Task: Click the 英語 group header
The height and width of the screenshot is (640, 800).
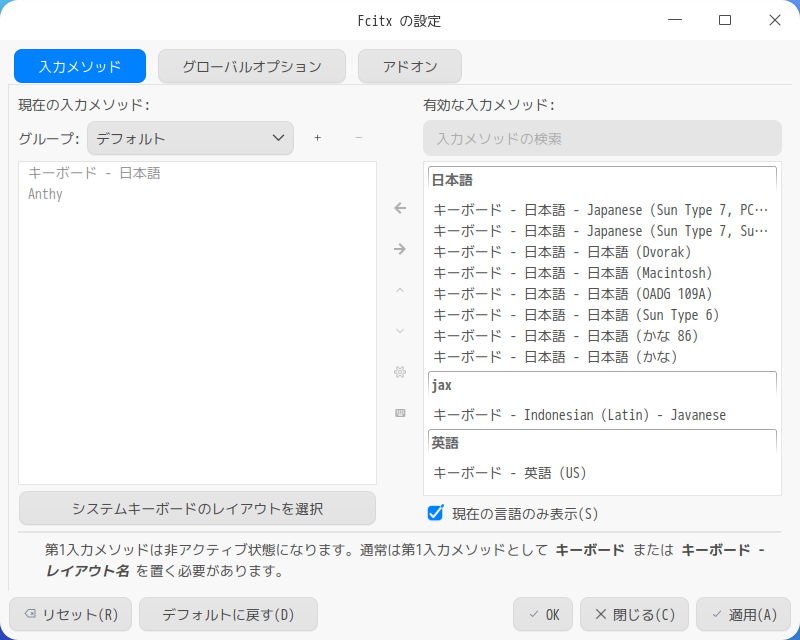Action: tap(602, 443)
